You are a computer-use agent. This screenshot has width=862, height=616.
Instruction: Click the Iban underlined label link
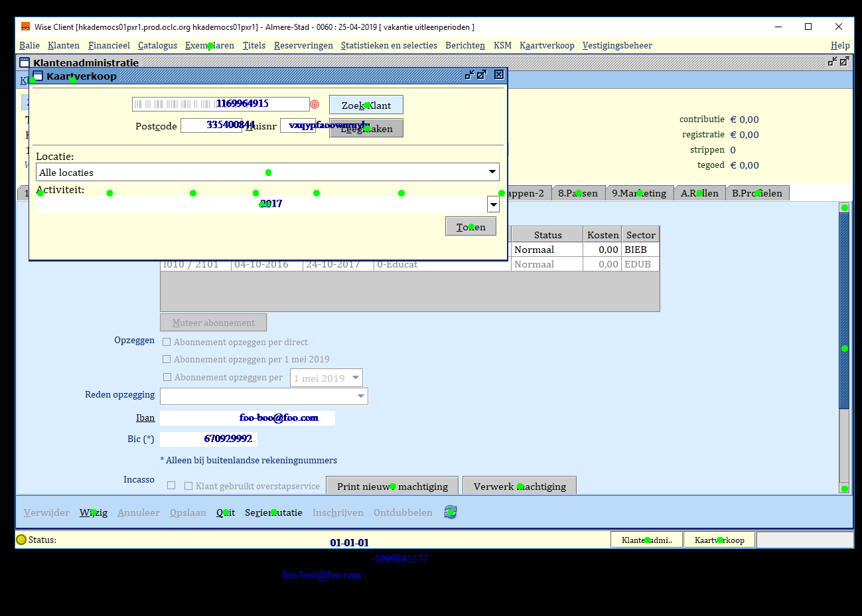145,418
